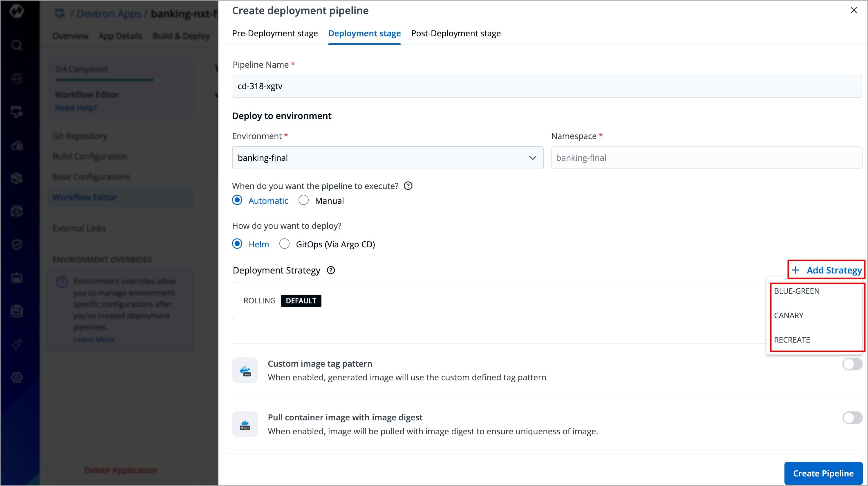Viewport: 868px width, 486px height.
Task: Click the Docker icon for custom image tag
Action: [x=245, y=370]
